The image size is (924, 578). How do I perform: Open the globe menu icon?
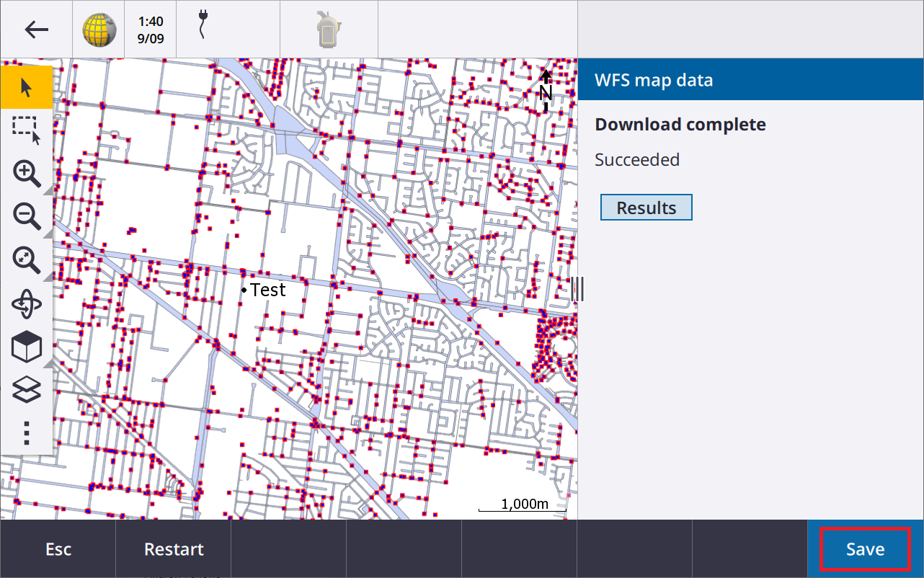99,30
